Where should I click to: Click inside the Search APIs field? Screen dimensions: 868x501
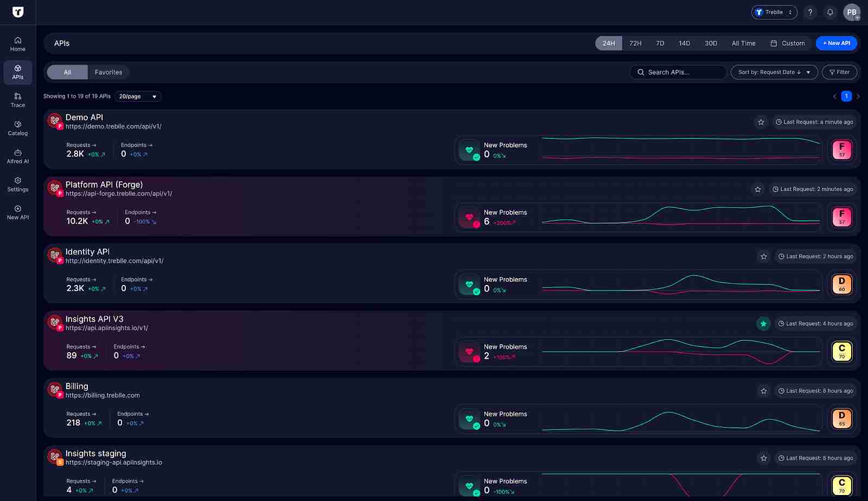678,72
